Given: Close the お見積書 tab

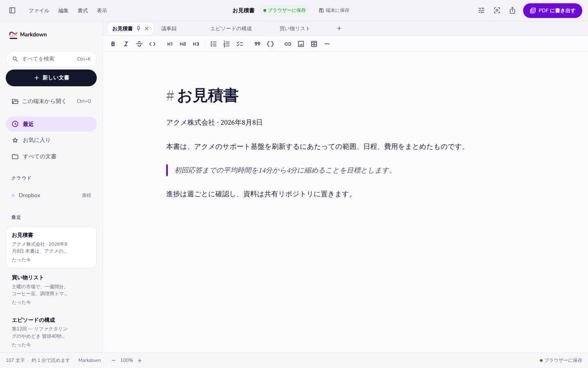Looking at the screenshot, I should tap(147, 29).
